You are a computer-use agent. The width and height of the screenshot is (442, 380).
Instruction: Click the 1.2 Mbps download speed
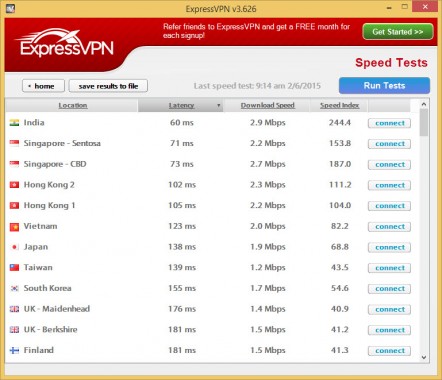click(x=268, y=268)
